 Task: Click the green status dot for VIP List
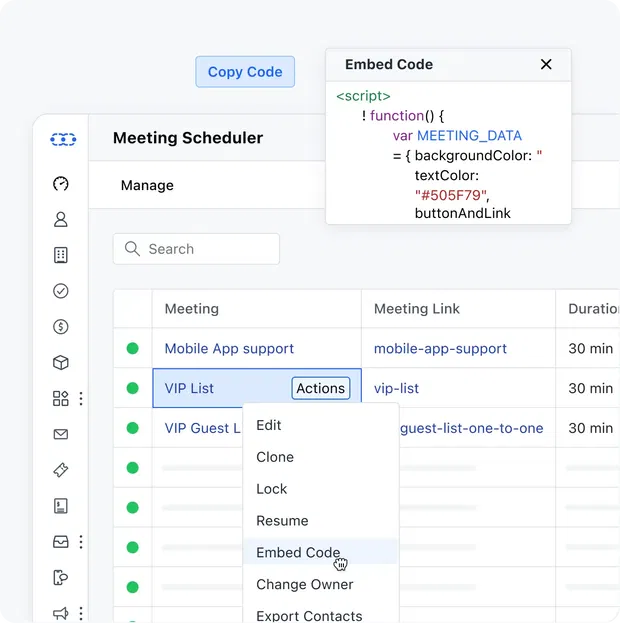point(132,388)
